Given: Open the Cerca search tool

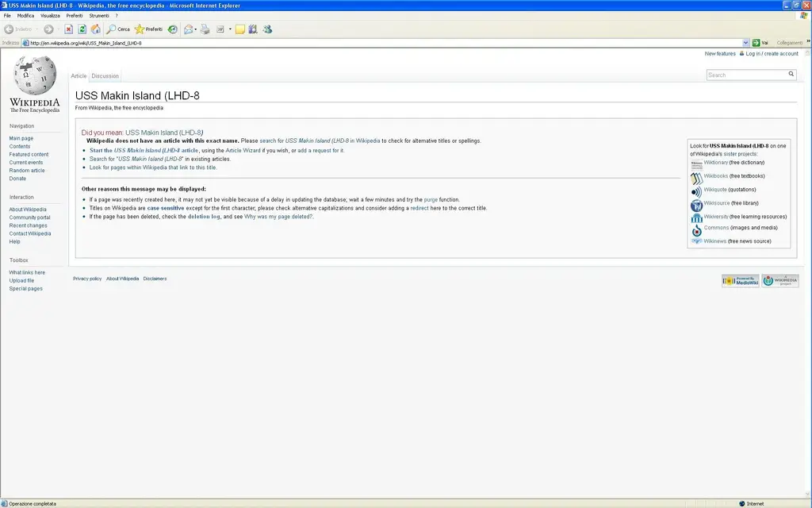Looking at the screenshot, I should [118, 29].
